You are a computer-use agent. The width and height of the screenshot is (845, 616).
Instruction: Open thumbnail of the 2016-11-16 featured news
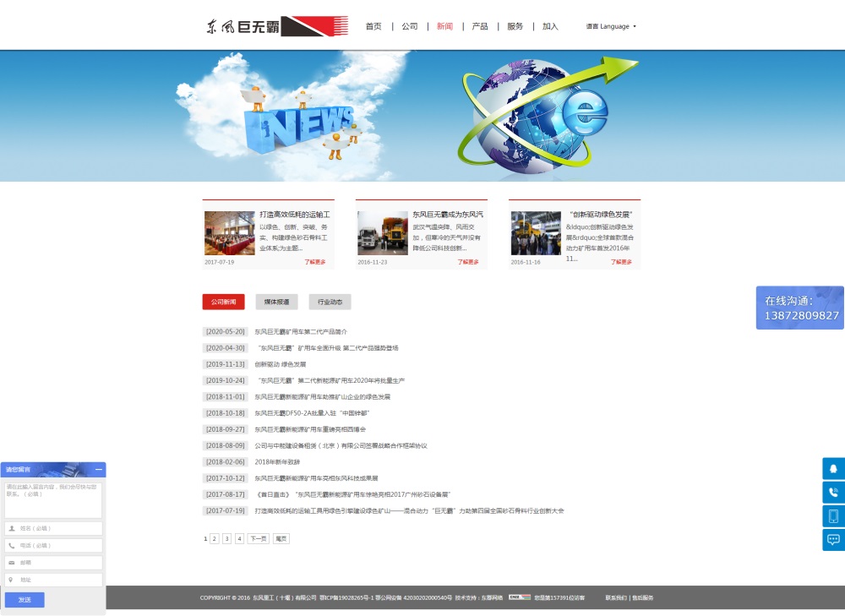pyautogui.click(x=536, y=233)
